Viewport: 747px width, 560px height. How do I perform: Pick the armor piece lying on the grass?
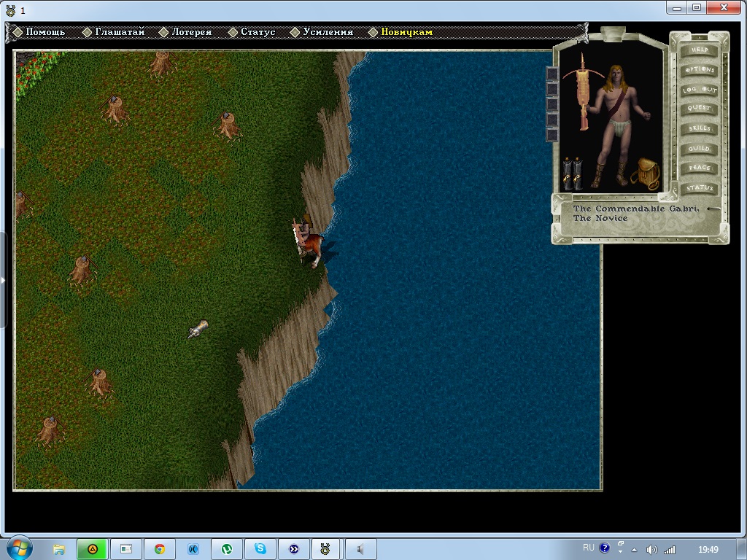tap(198, 329)
